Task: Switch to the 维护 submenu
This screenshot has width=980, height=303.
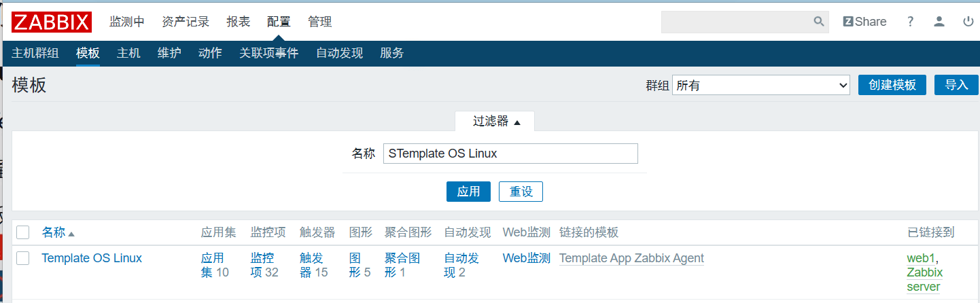Action: tap(169, 53)
